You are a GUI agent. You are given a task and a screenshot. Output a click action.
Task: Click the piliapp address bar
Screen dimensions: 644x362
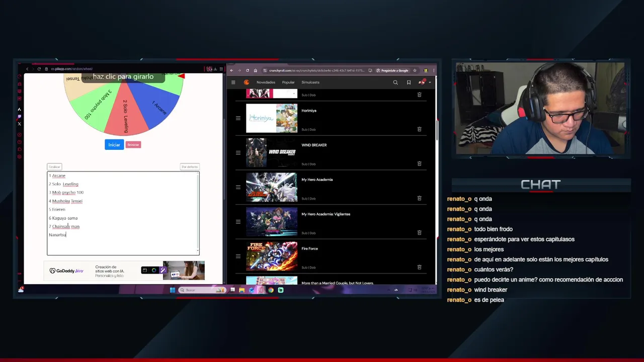[71, 69]
